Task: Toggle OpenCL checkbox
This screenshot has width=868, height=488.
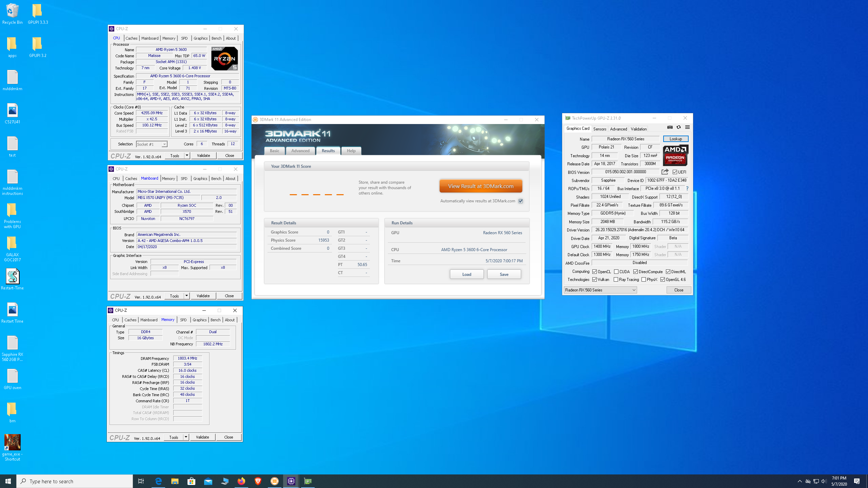Action: pos(595,272)
